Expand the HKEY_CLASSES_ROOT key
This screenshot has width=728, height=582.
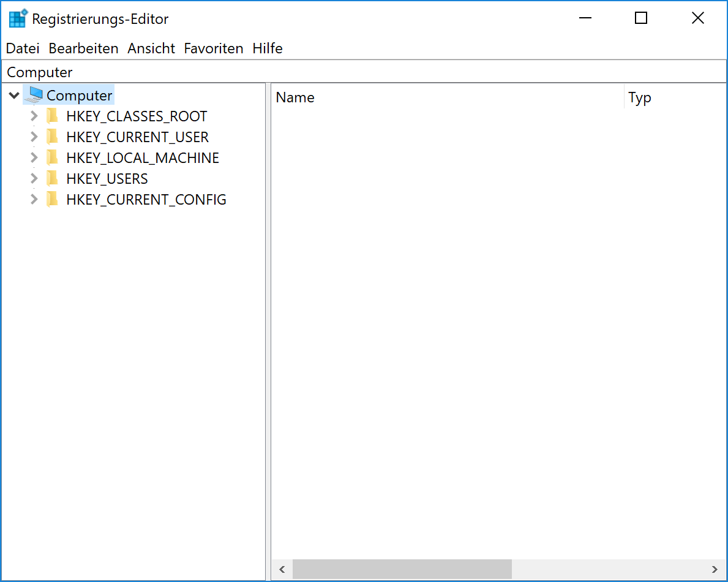pos(34,116)
